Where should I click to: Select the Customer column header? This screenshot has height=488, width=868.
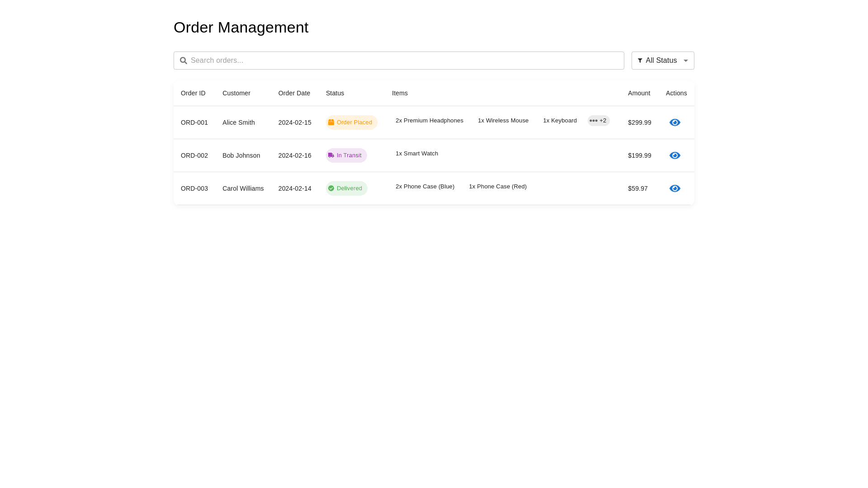pyautogui.click(x=236, y=93)
